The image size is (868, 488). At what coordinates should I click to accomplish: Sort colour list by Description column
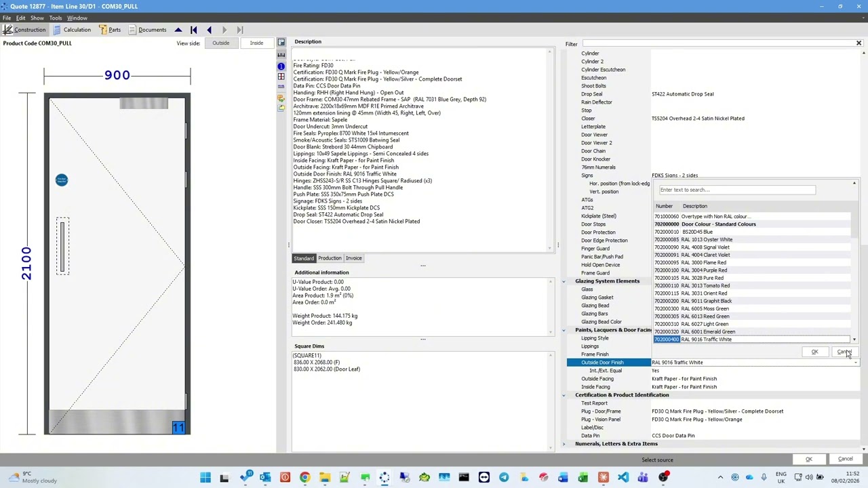694,206
